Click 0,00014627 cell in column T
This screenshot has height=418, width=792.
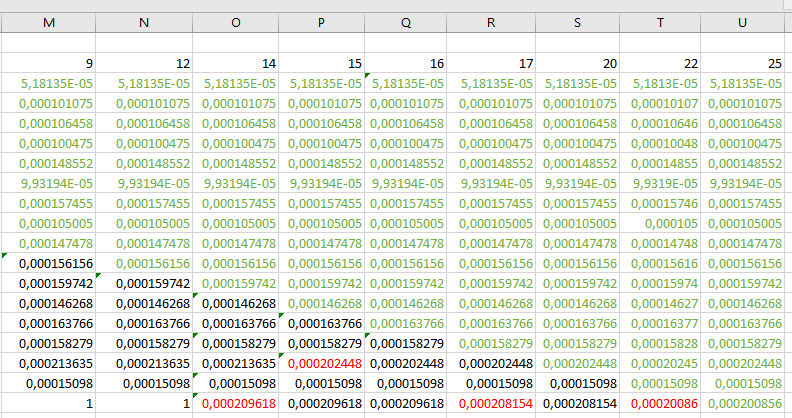660,303
